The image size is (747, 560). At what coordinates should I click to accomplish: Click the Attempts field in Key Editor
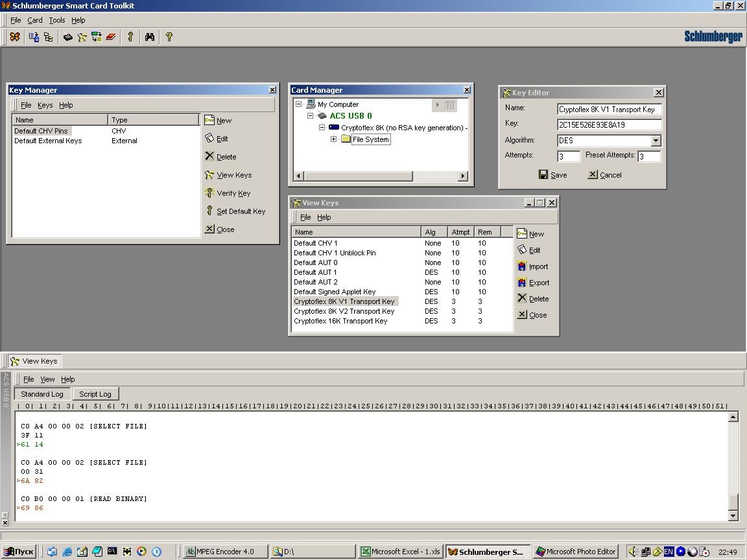coord(568,156)
